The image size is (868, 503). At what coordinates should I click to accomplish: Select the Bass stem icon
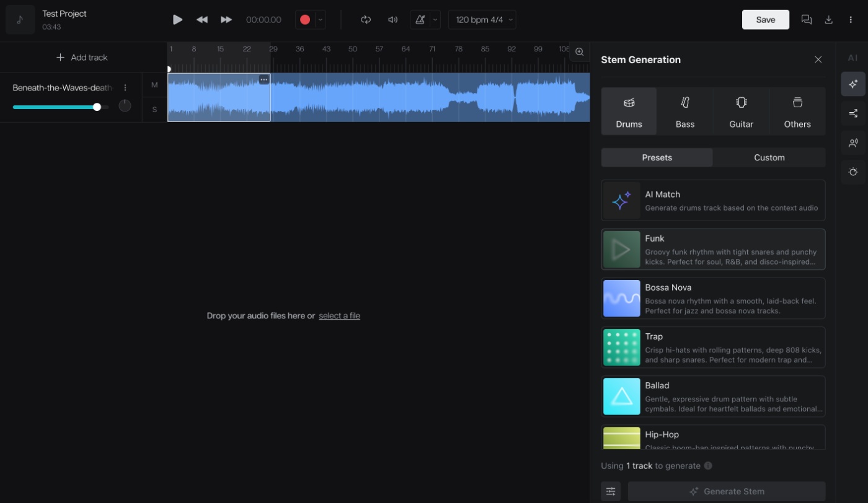(x=684, y=112)
